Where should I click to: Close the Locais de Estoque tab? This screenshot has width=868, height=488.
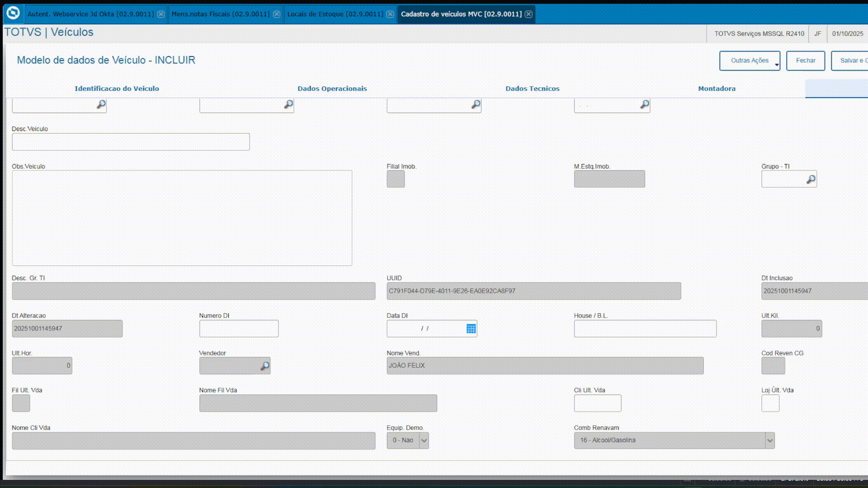[390, 14]
